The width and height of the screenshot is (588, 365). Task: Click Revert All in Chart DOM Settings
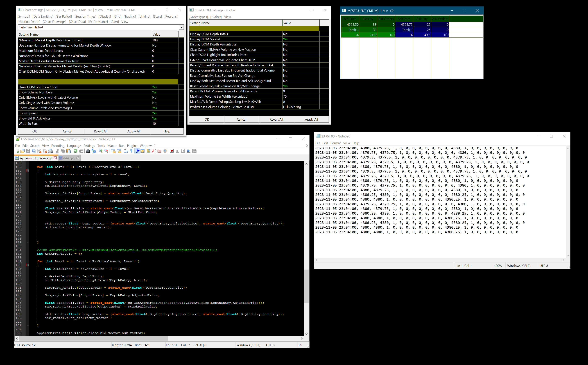point(276,120)
